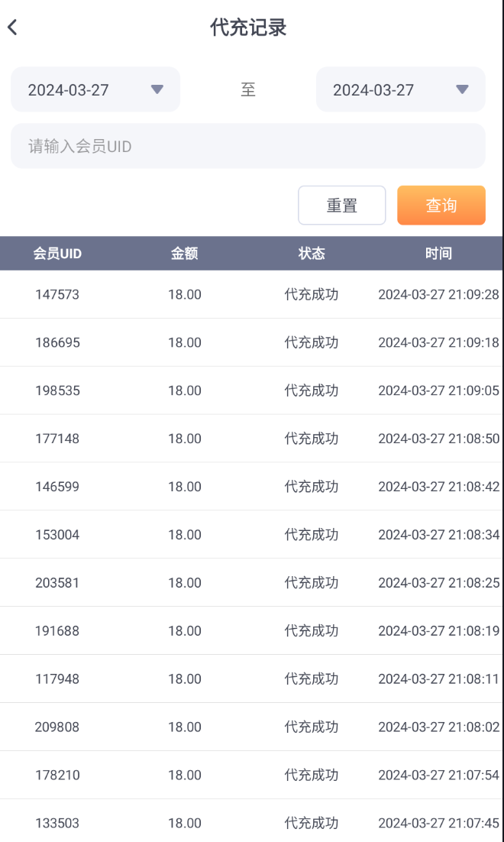Click the end date dropdown triangle
Screen dimensions: 504x842
[x=462, y=89]
